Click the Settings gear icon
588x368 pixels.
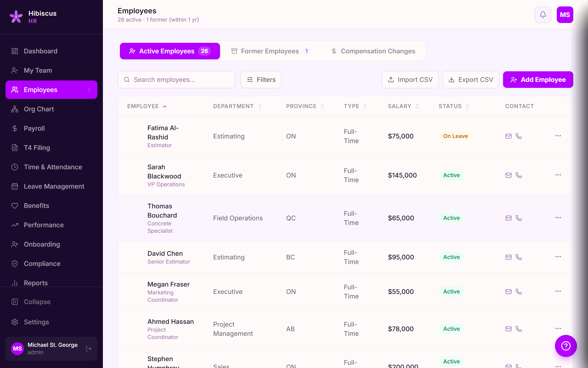click(x=14, y=322)
